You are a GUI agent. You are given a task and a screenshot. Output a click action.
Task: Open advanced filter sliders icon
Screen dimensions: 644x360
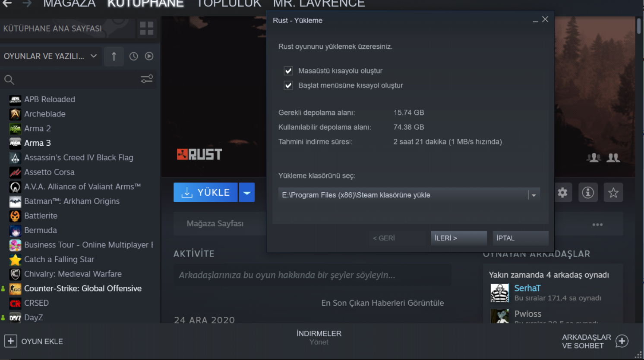coord(147,79)
